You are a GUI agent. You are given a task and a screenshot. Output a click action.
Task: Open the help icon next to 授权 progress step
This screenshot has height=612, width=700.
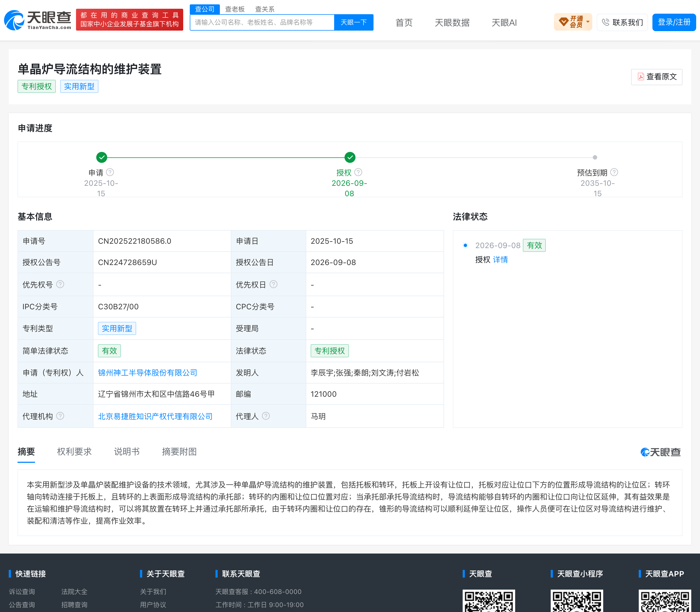pos(358,172)
